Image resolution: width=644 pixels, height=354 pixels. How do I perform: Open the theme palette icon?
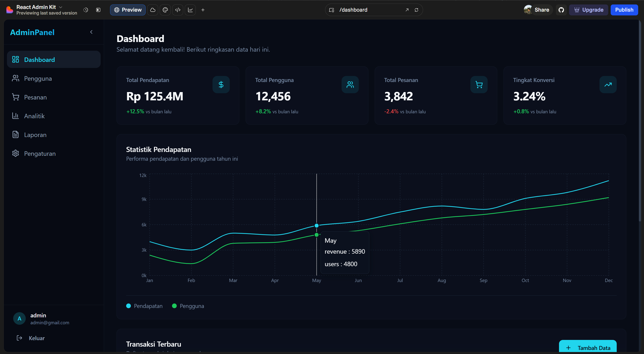[165, 10]
